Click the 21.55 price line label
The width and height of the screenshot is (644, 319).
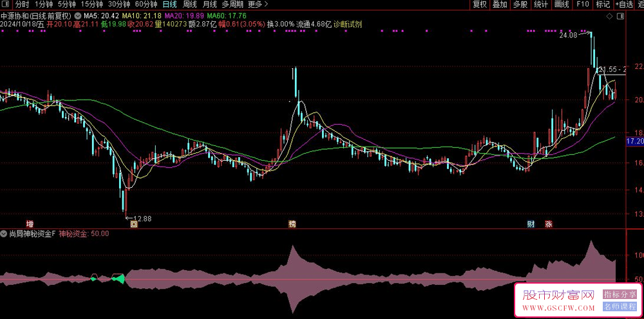[x=611, y=69]
